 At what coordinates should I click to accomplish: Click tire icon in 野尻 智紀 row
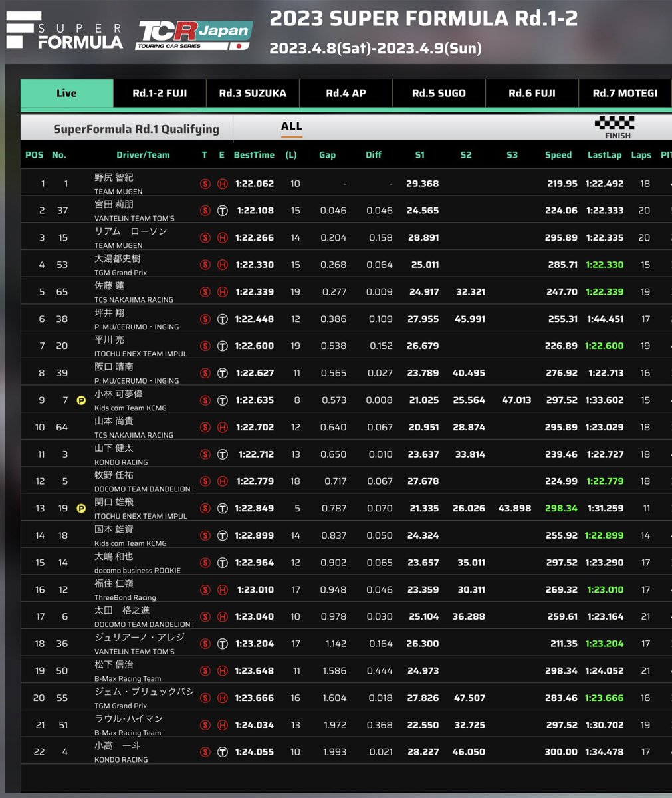(205, 184)
